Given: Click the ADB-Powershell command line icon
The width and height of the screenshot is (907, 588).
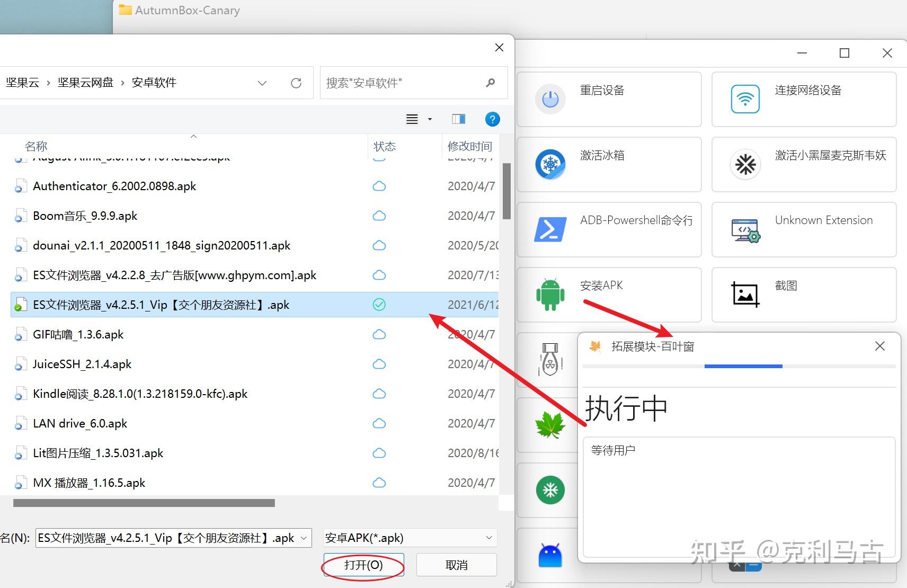Looking at the screenshot, I should pyautogui.click(x=550, y=229).
